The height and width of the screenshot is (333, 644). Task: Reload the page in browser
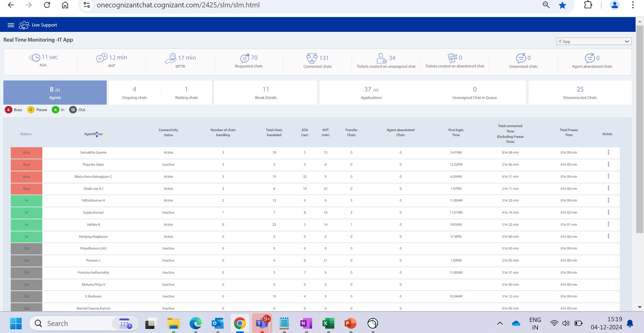pos(47,5)
